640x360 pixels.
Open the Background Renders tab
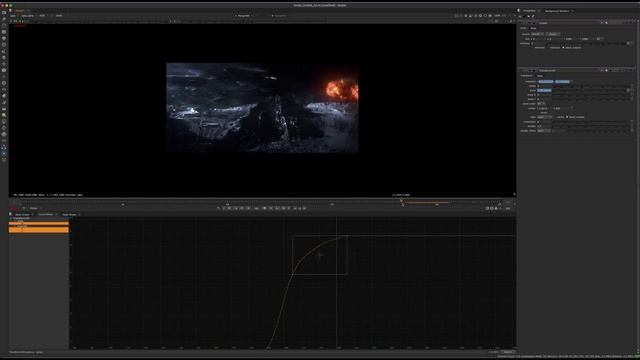point(557,11)
